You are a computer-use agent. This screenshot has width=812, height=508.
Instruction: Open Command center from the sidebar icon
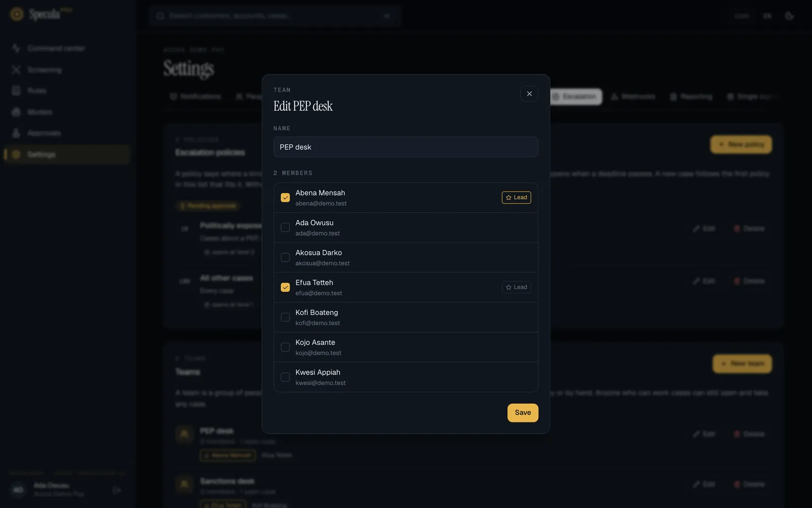16,48
